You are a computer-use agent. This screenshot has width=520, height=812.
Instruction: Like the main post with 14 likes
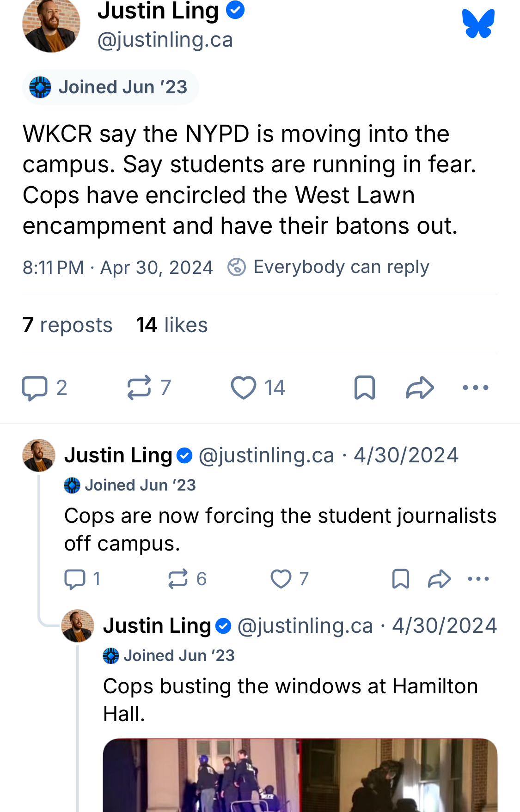pyautogui.click(x=244, y=388)
